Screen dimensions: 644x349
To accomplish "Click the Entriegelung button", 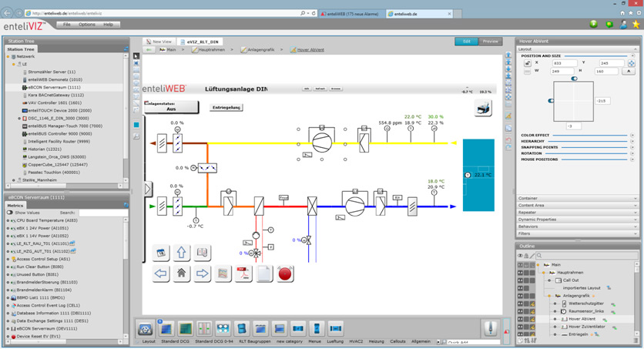I will [226, 108].
